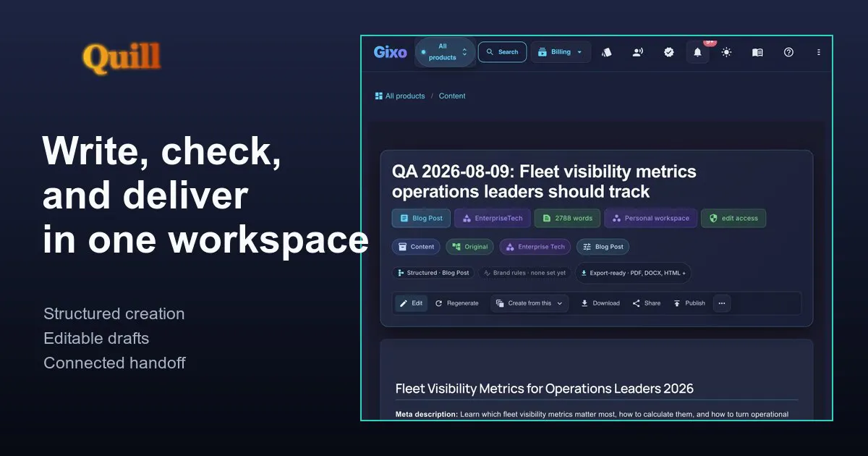Click the Original tag chip
This screenshot has height=456, width=868.
(x=469, y=247)
